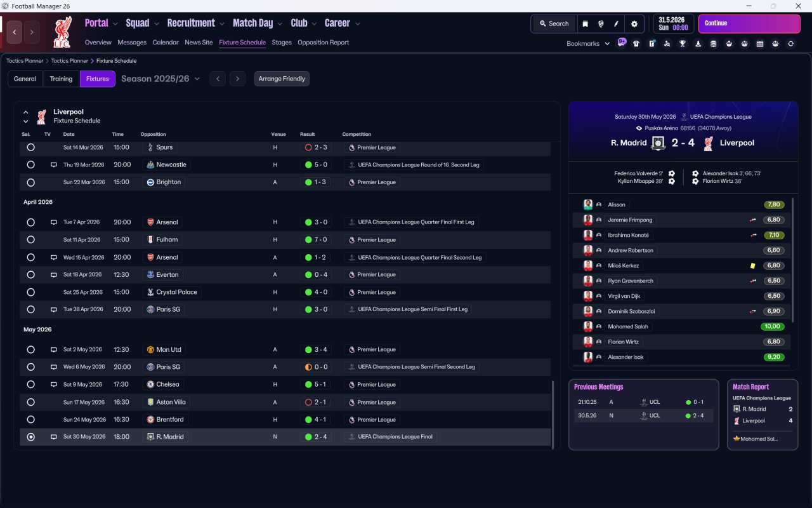Open the calendar grid shortcut icon

(760, 44)
